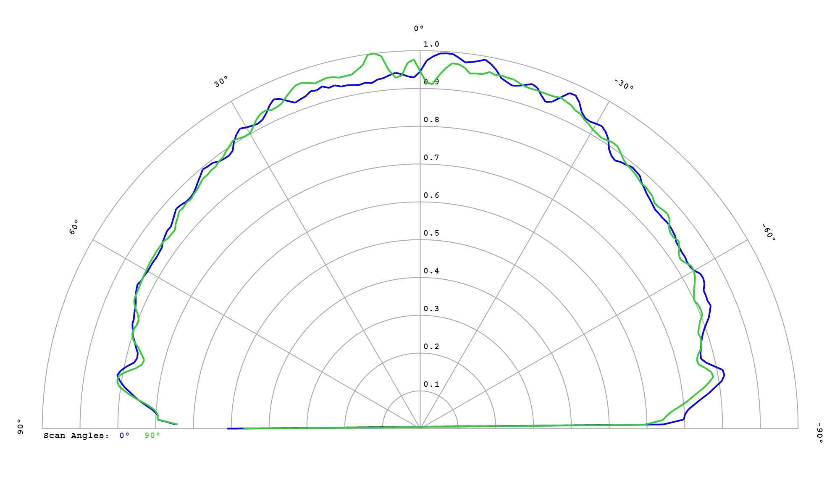This screenshot has height=504, width=840.
Task: Click the 0.1 radial tick label
Action: [431, 384]
